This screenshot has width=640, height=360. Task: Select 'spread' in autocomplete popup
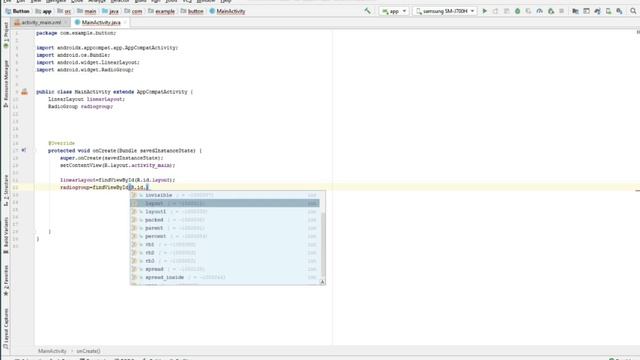click(x=225, y=269)
